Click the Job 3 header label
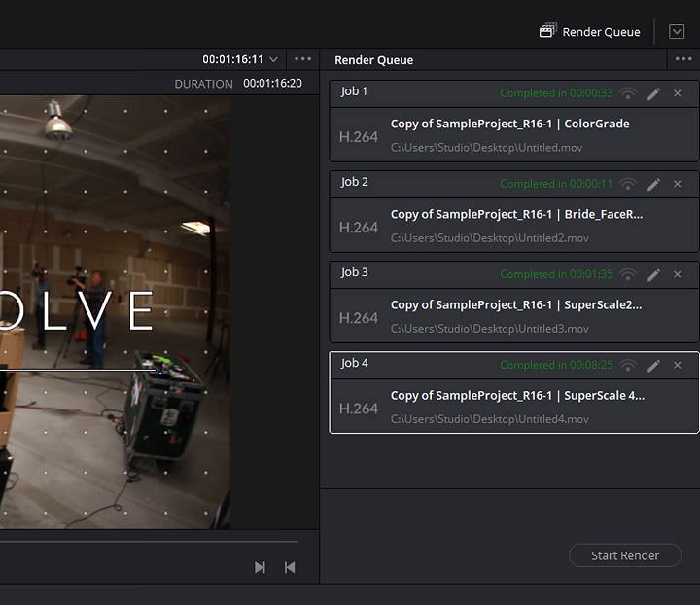The height and width of the screenshot is (605, 700). 355,272
